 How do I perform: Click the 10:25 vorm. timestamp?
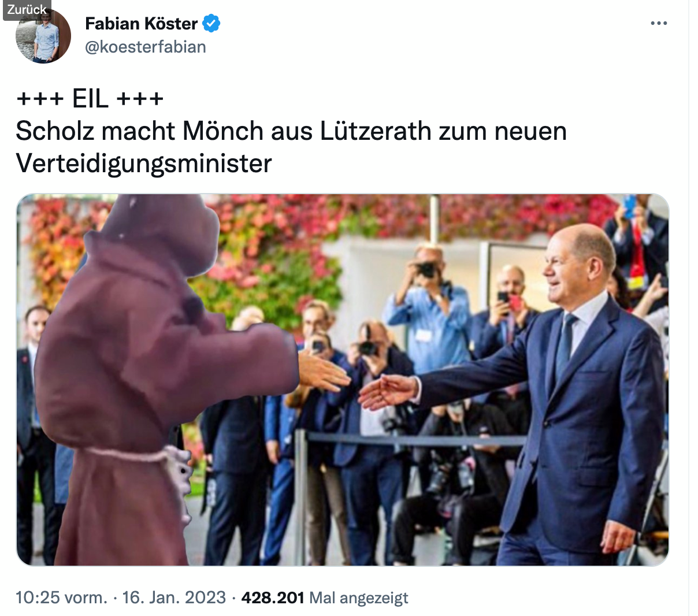pos(61,597)
